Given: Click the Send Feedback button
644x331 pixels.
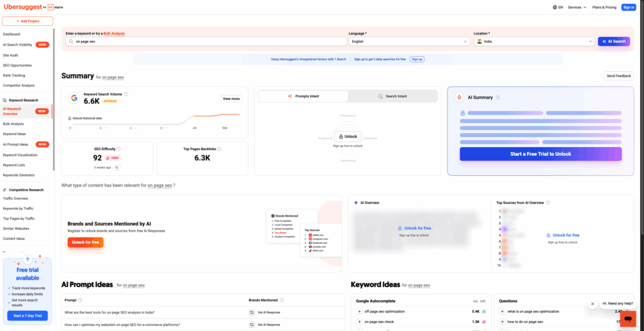Looking at the screenshot, I should click(x=619, y=76).
